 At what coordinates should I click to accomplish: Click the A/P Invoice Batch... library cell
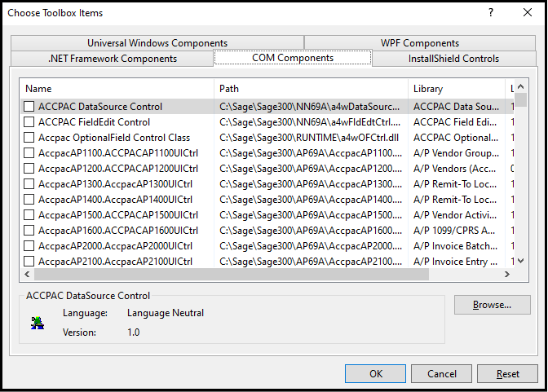pyautogui.click(x=455, y=246)
